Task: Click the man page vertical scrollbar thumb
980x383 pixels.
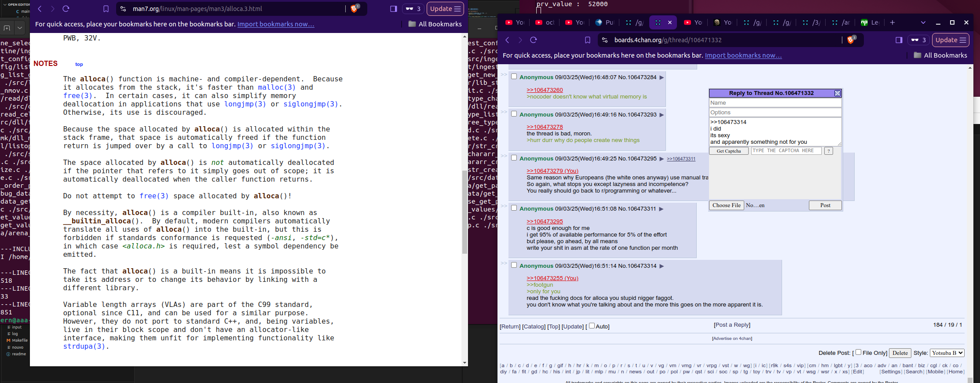Action: click(464, 211)
